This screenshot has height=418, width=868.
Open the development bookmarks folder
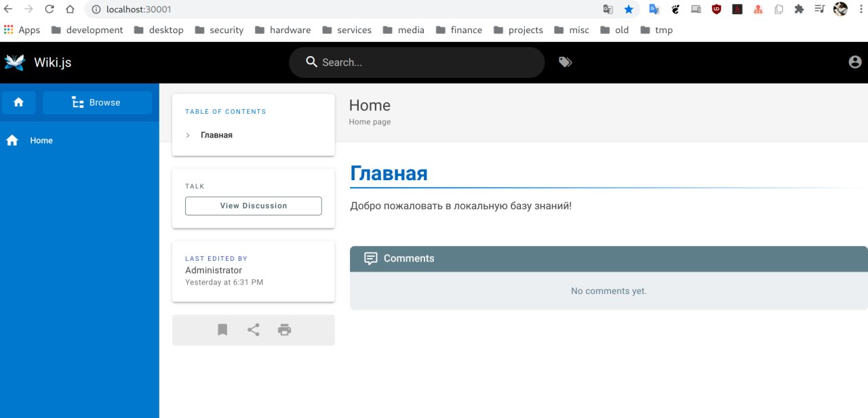pos(87,30)
